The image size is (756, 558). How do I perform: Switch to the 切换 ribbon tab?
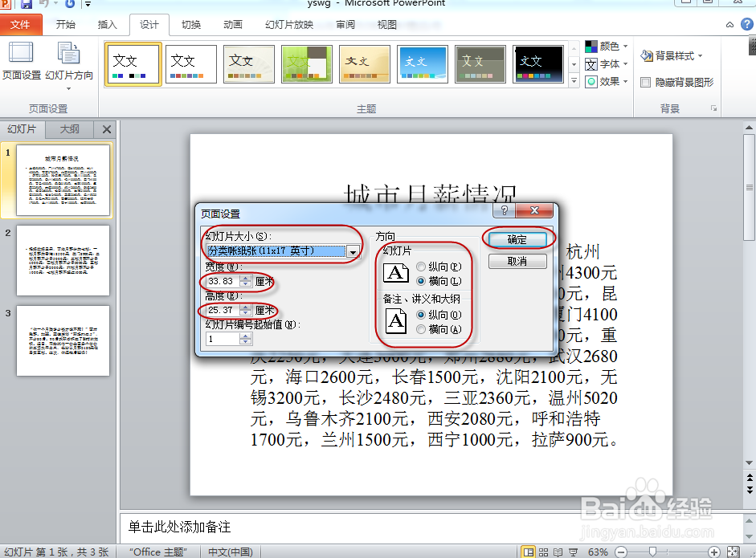click(190, 24)
